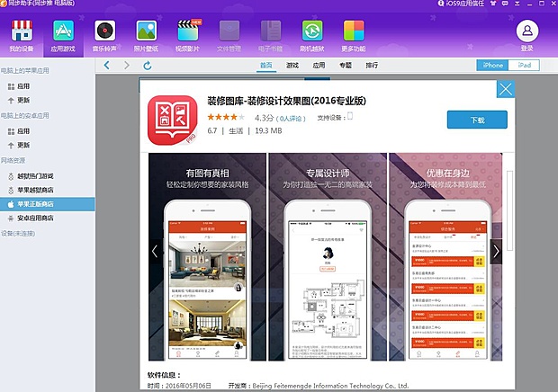The image size is (558, 392).
Task: Click the refresh arrow in navigation bar
Action: [148, 66]
